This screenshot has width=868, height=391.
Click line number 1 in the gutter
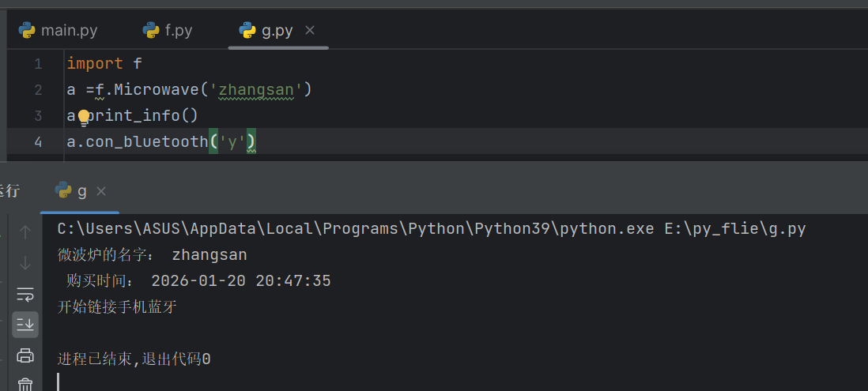(x=38, y=64)
